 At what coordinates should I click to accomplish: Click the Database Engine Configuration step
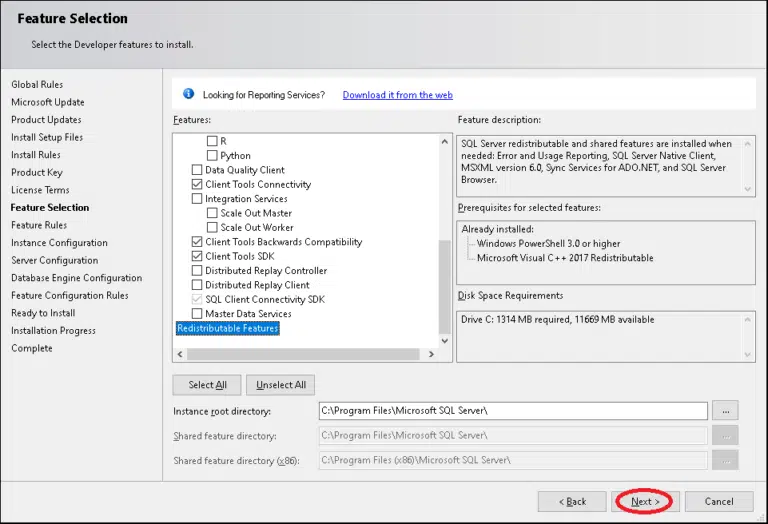77,278
